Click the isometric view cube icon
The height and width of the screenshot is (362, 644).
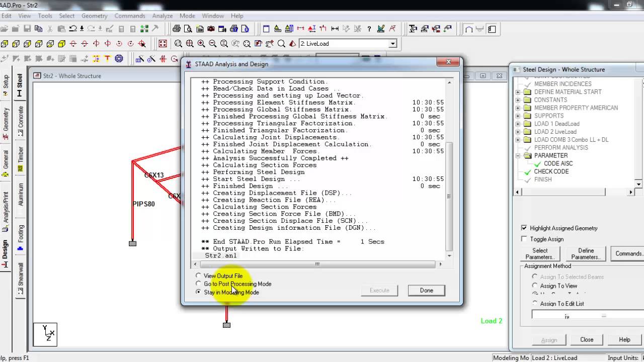[61, 44]
